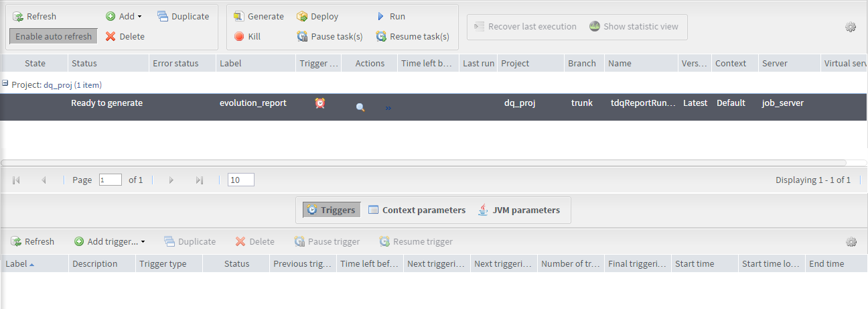The width and height of the screenshot is (868, 309).
Task: Open the Add dropdown menu
Action: pos(125,16)
